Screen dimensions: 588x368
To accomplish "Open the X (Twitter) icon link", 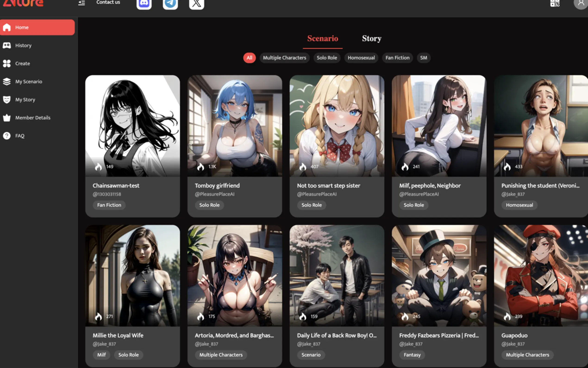I will (x=196, y=3).
